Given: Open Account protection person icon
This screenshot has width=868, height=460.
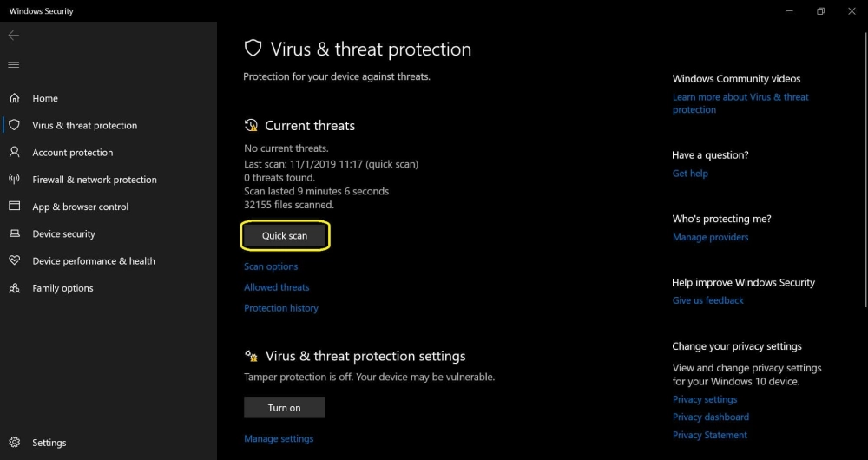Looking at the screenshot, I should click(x=15, y=152).
